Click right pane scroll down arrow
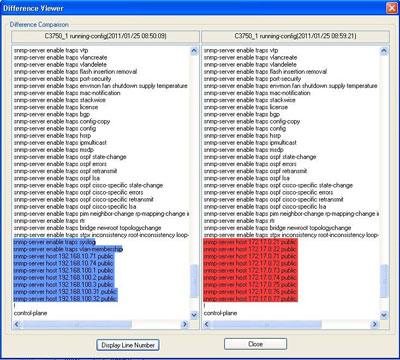 (384, 315)
